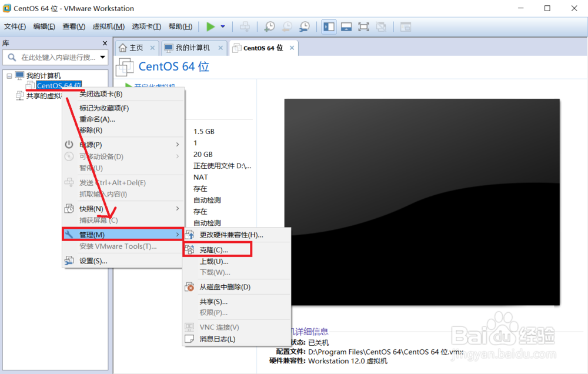Open the power options dropdown arrow

223,26
